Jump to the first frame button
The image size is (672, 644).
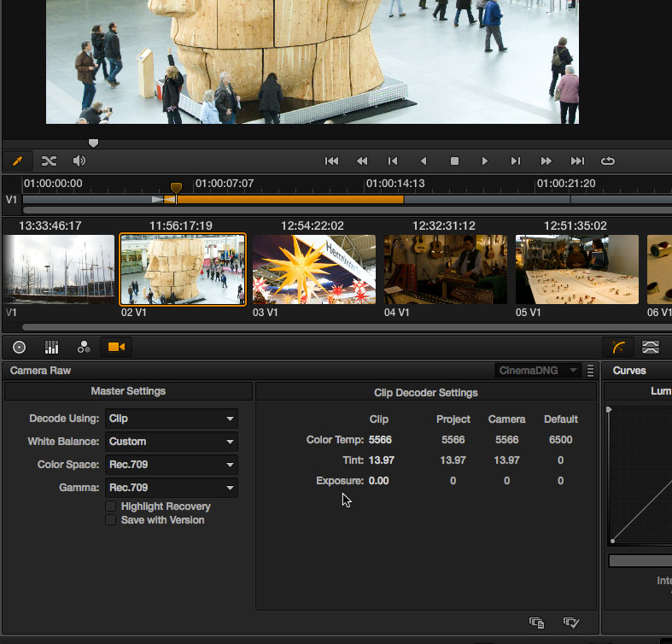coord(332,161)
